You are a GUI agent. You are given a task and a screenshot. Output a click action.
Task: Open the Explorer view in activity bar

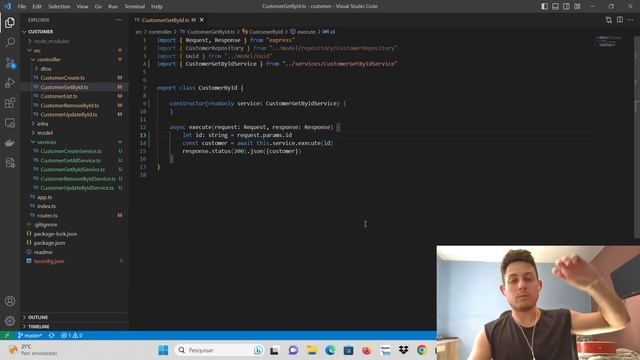point(10,22)
